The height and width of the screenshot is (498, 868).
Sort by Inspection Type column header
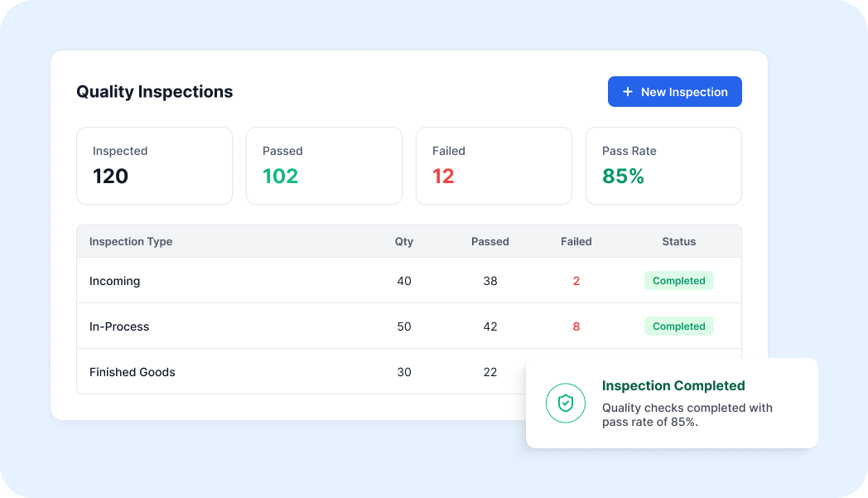131,241
